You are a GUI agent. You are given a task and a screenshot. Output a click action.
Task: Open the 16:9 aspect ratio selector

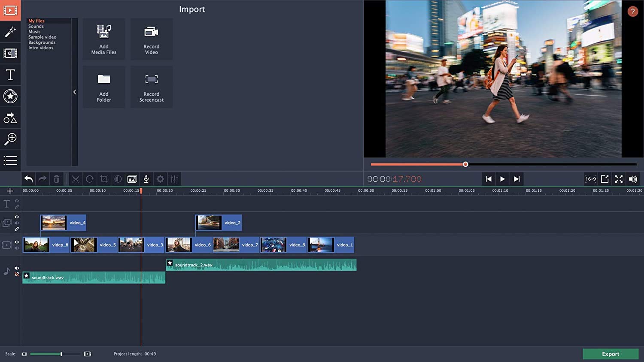click(x=590, y=179)
